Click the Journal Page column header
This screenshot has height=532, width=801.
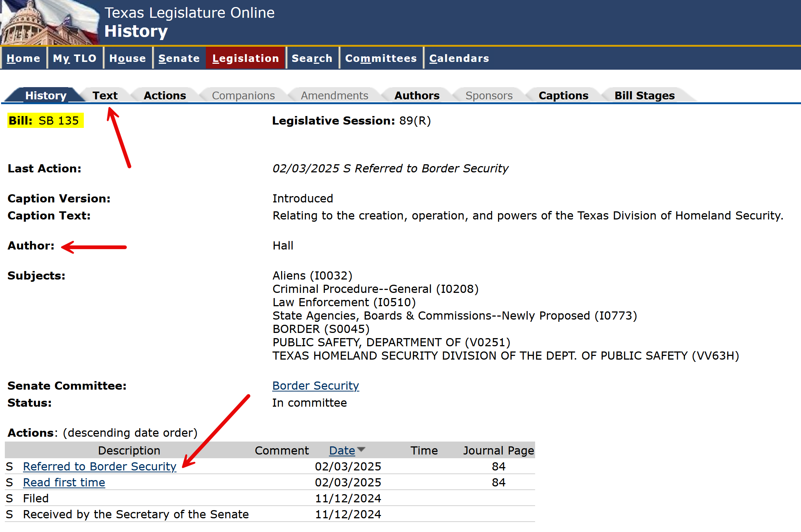(498, 450)
